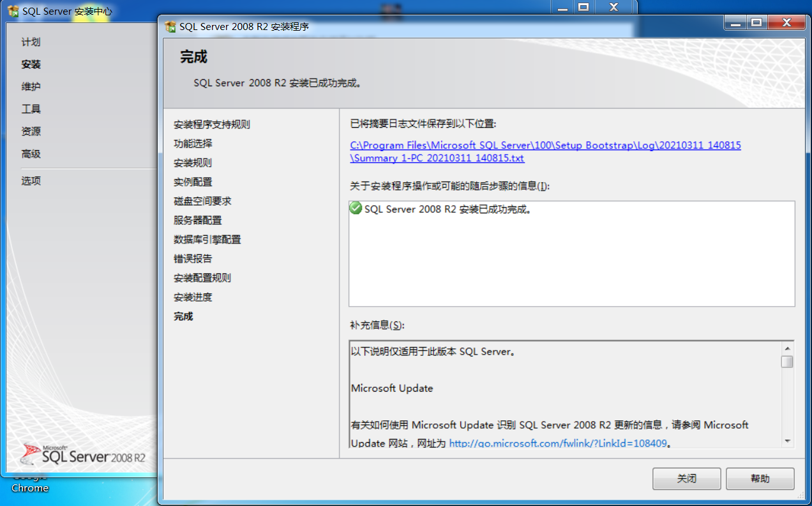Select 维护 in the installation center sidebar

tap(31, 87)
